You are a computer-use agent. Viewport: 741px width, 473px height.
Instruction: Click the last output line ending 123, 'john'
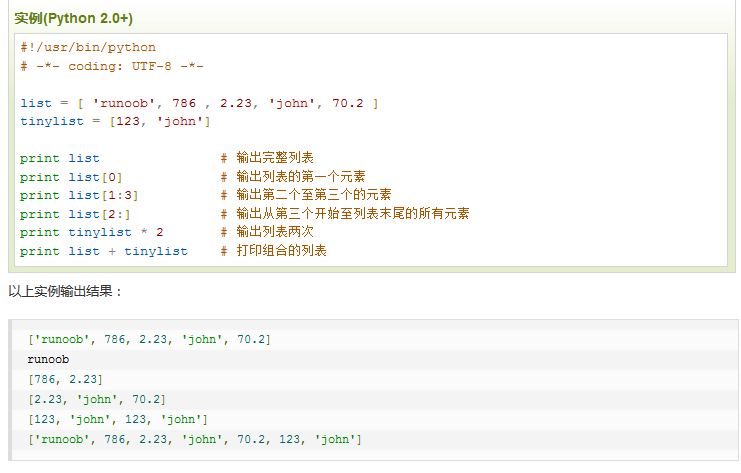195,440
